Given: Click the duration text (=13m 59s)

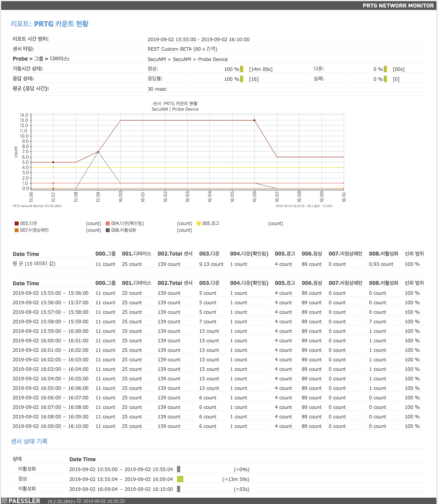Looking at the screenshot, I should coord(236,479).
